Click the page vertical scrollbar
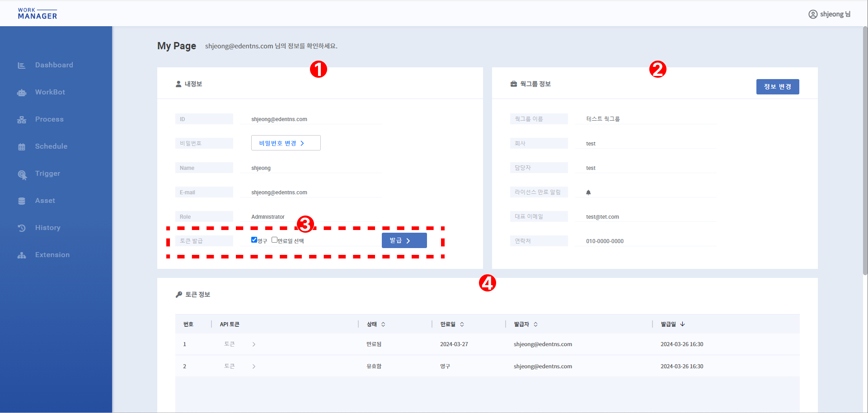The image size is (868, 413). 865,151
